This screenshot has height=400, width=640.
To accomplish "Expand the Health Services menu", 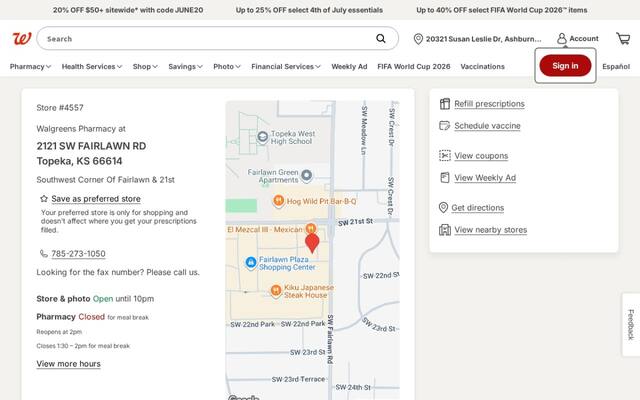I will click(92, 66).
